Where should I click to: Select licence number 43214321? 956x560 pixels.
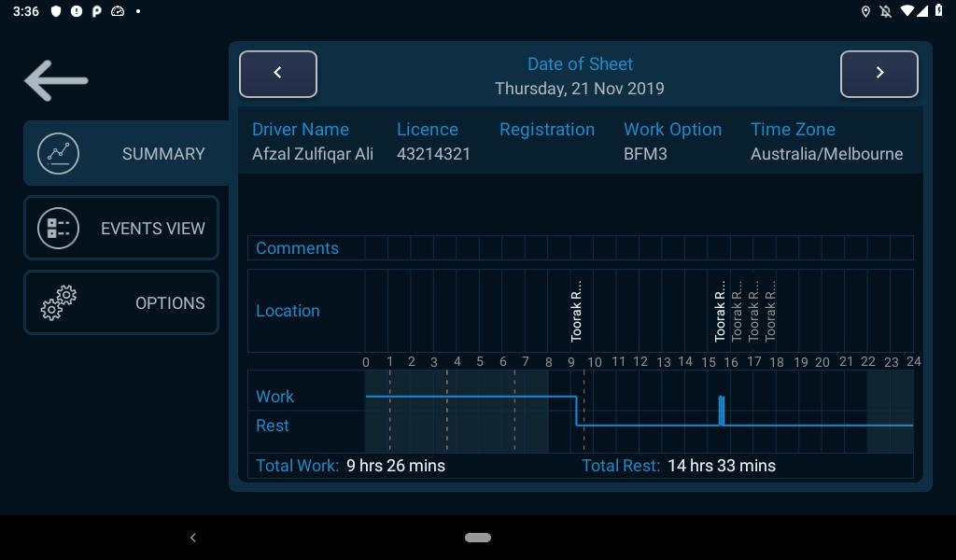433,154
